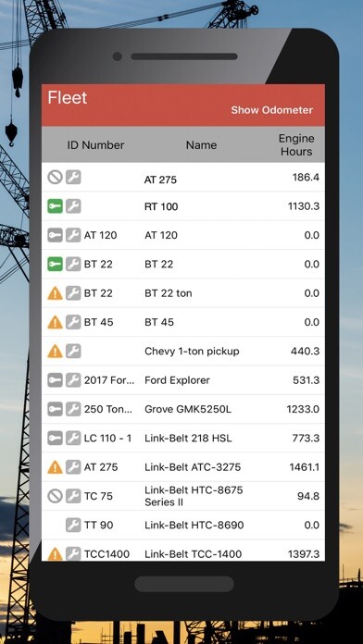The height and width of the screenshot is (644, 363).
Task: Click gray key icon in Link-Belt 218 HSL row
Action: [x=55, y=438]
